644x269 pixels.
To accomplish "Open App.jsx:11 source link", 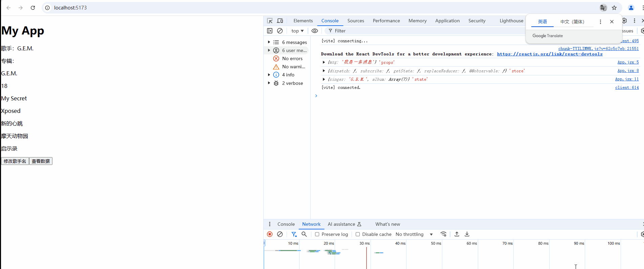I will pyautogui.click(x=627, y=79).
